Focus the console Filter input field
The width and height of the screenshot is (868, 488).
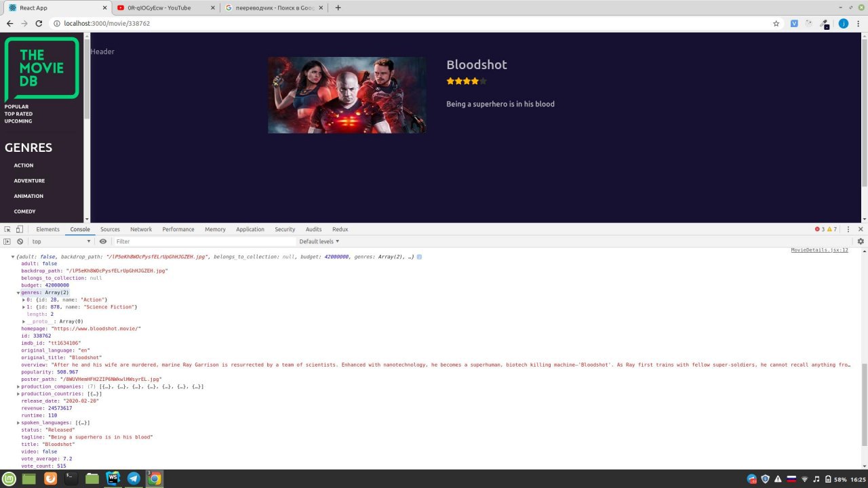(203, 241)
